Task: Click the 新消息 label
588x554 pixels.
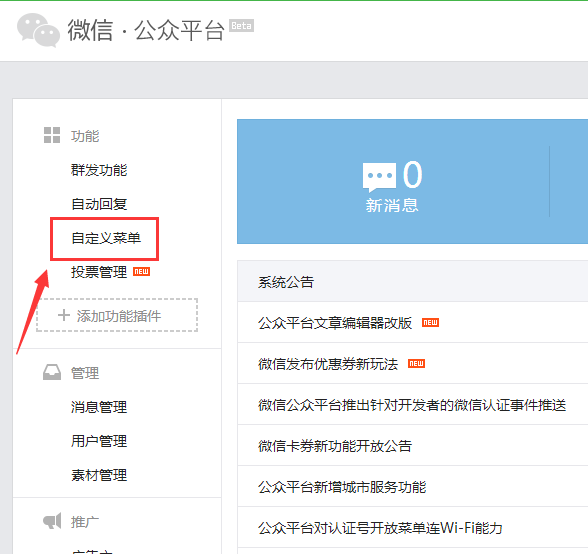Action: 392,206
